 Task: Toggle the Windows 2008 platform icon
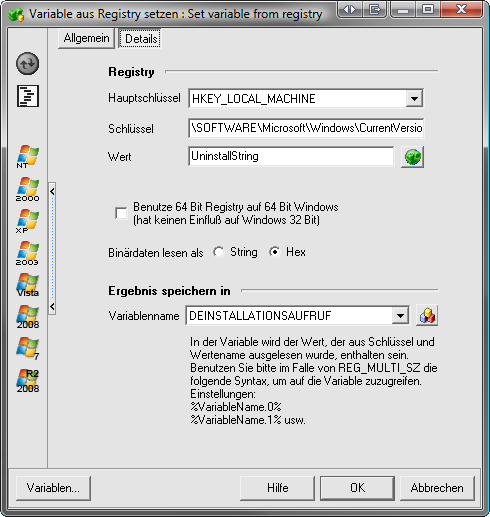(x=28, y=317)
